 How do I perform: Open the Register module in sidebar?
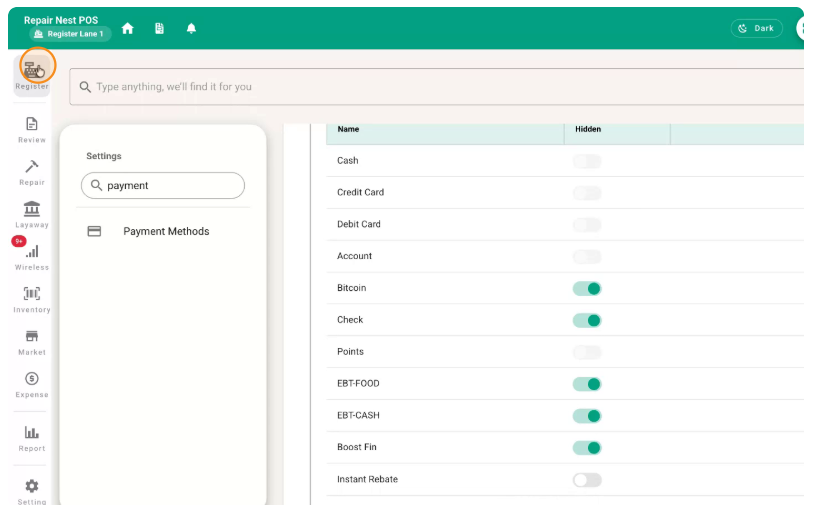tap(32, 75)
